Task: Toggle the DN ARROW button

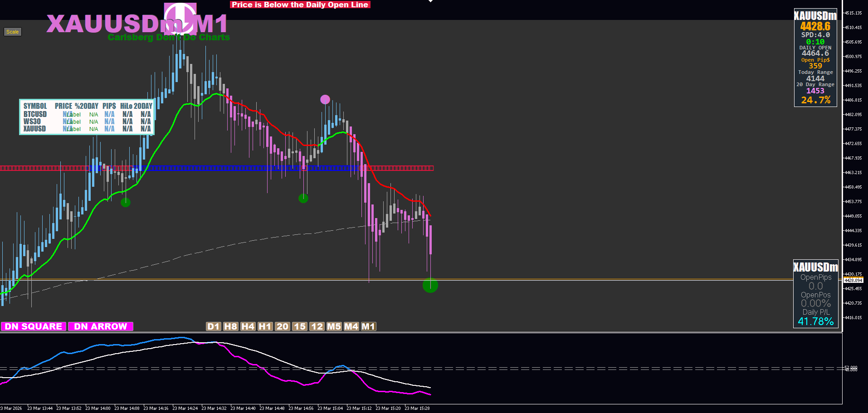Action: click(x=101, y=326)
